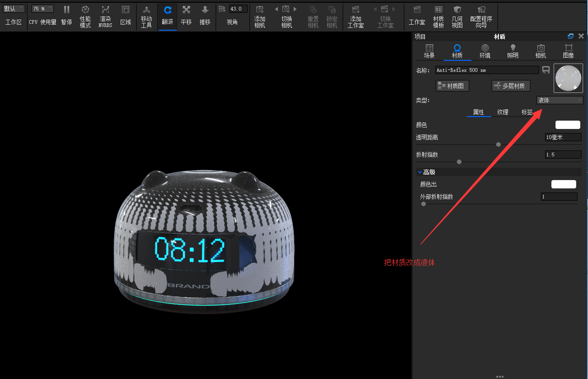Click the 多层材质 multi-material button
The width and height of the screenshot is (588, 379).
[x=511, y=85]
